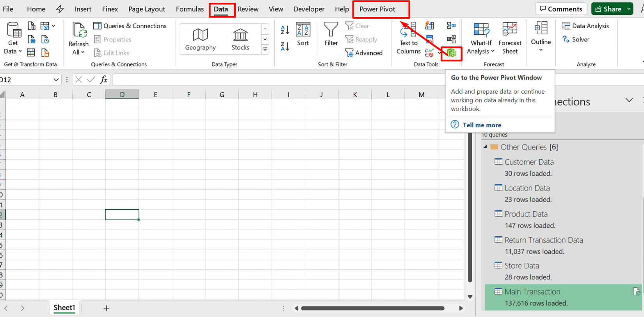Viewport: 644px width, 317px height.
Task: Select the Main Transaction query
Action: coord(563,297)
